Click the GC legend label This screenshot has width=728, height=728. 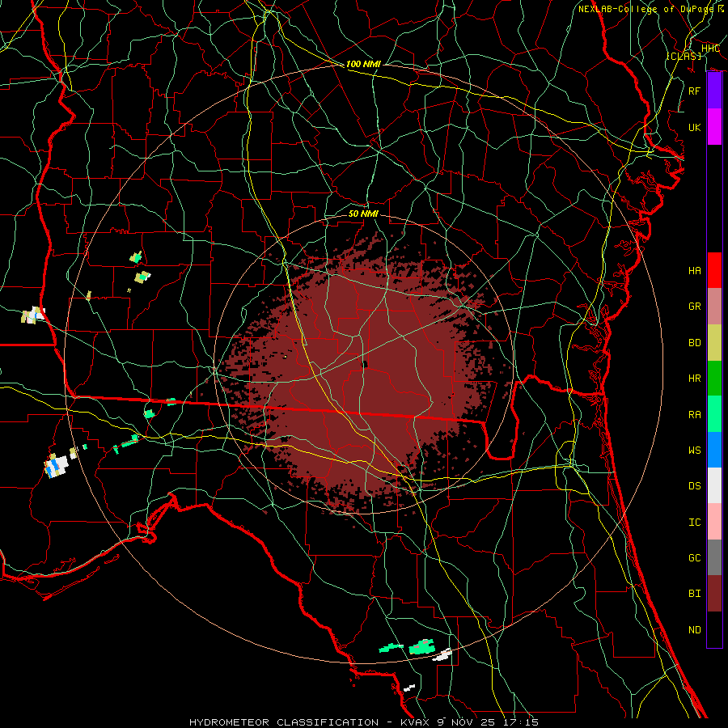tap(694, 557)
